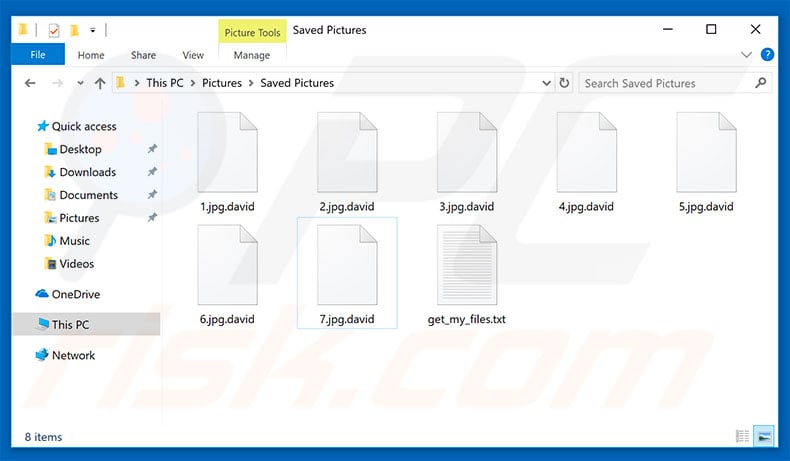
Task: Click the Network icon in sidebar
Action: coord(42,355)
